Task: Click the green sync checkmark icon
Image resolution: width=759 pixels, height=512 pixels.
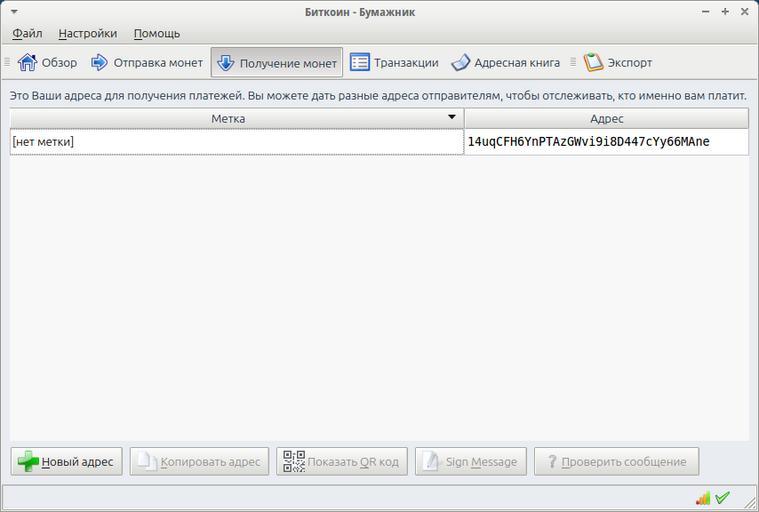Action: (x=723, y=497)
